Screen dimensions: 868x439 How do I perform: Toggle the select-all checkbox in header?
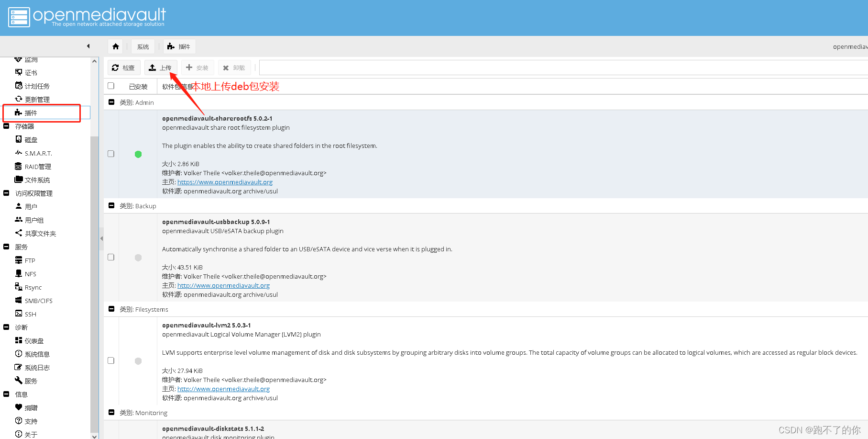[111, 86]
